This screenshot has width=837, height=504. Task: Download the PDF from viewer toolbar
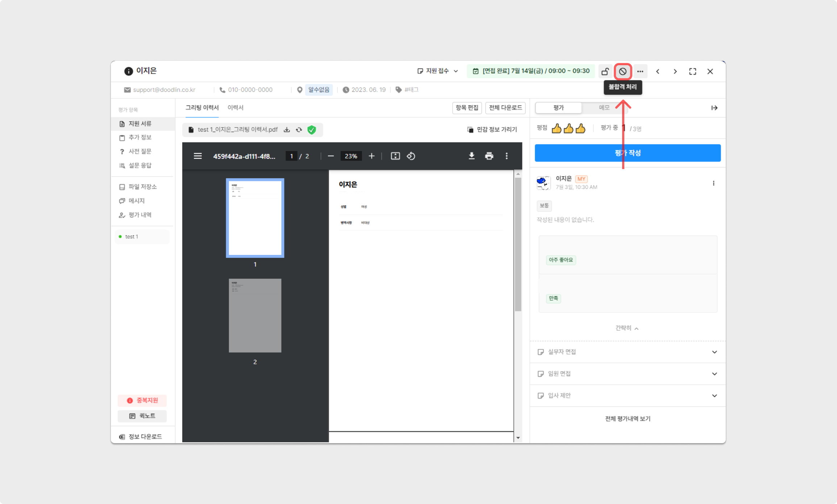coord(471,156)
